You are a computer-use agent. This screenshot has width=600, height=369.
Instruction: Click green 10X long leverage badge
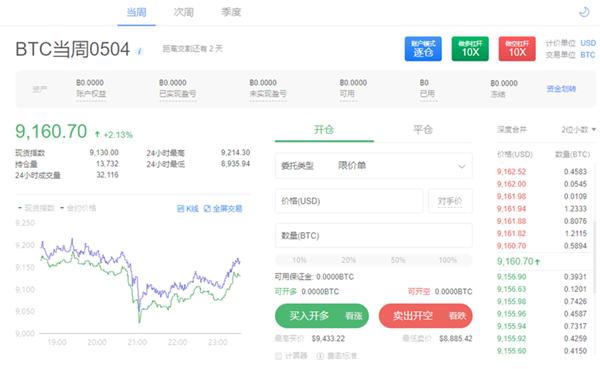pos(470,49)
